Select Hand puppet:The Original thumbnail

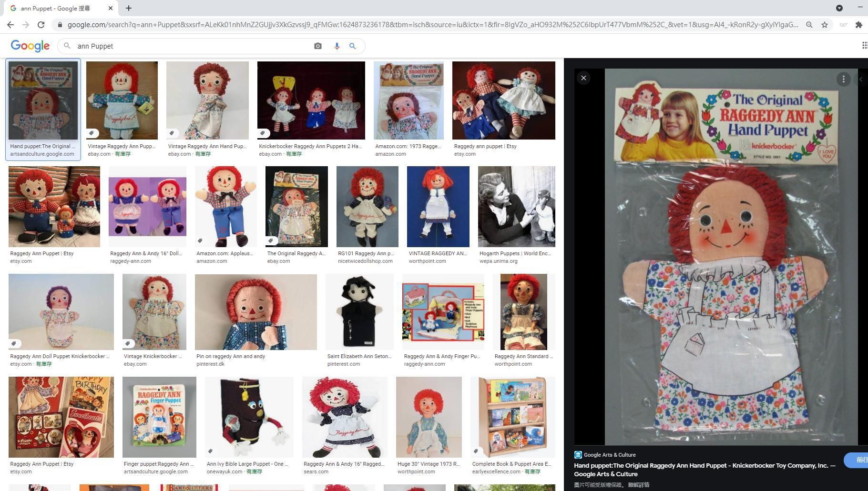(x=43, y=100)
